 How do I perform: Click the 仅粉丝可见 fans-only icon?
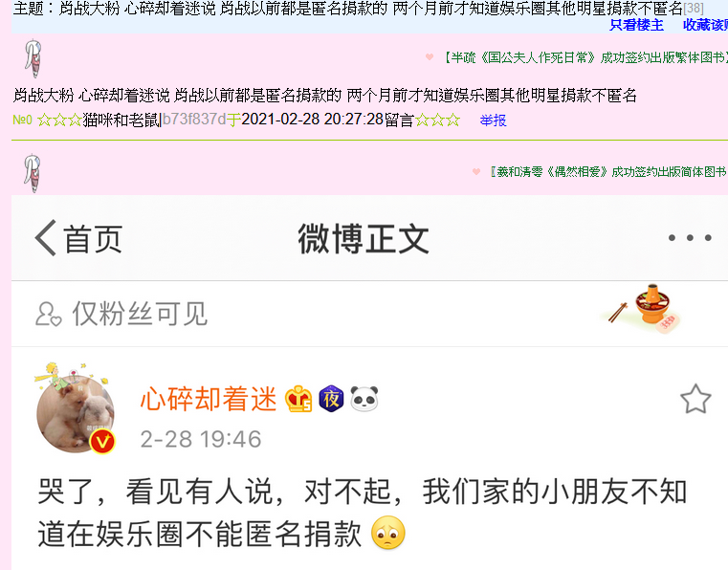click(48, 315)
